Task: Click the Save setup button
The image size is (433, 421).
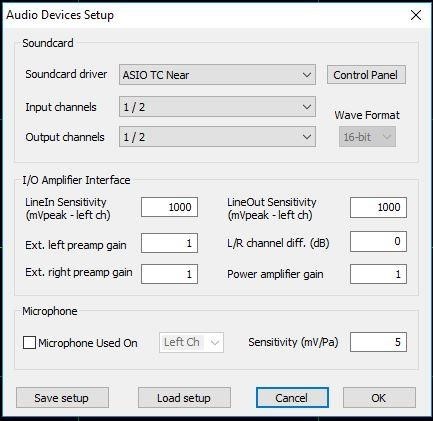Action: point(62,398)
